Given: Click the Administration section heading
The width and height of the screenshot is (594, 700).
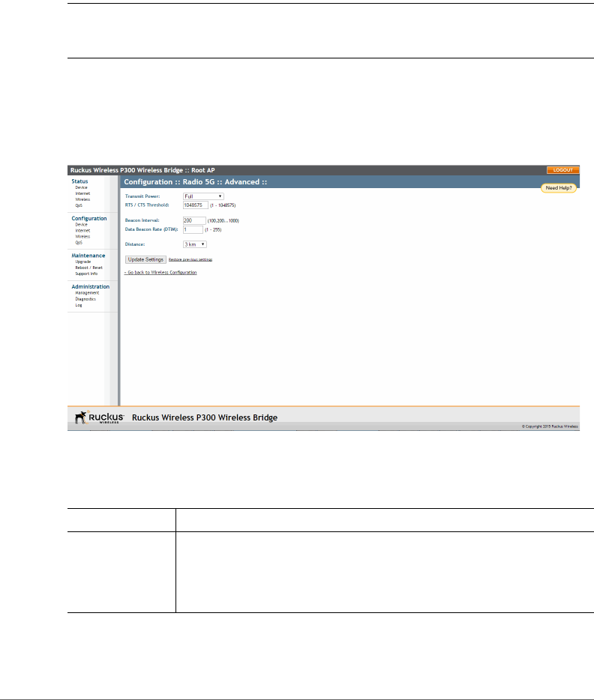Looking at the screenshot, I should (x=90, y=286).
